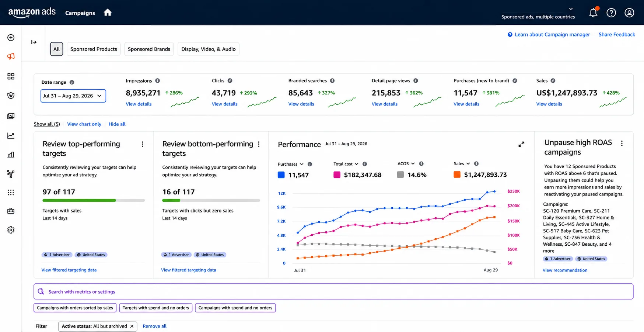Open more options for Unpause high ROAS campaigns

(622, 143)
